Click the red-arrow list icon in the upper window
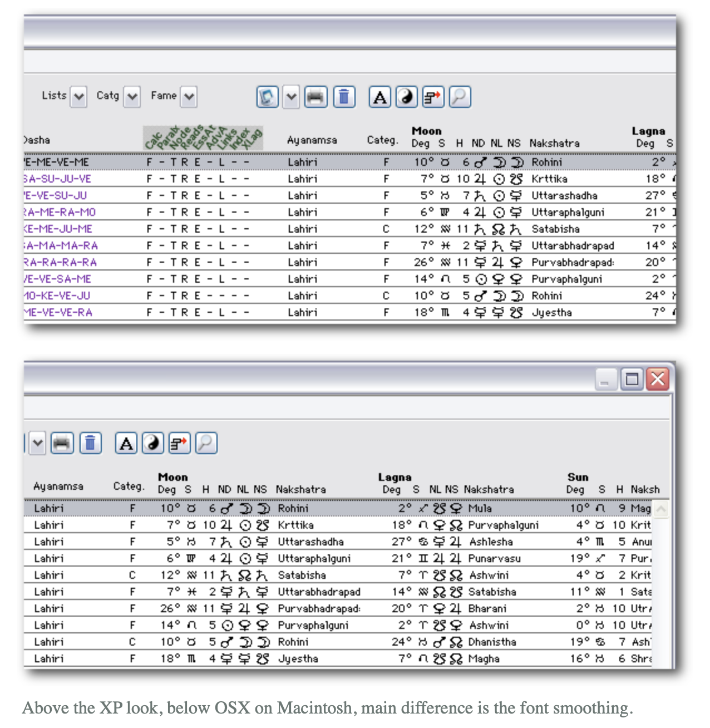The width and height of the screenshot is (710, 728). [433, 97]
